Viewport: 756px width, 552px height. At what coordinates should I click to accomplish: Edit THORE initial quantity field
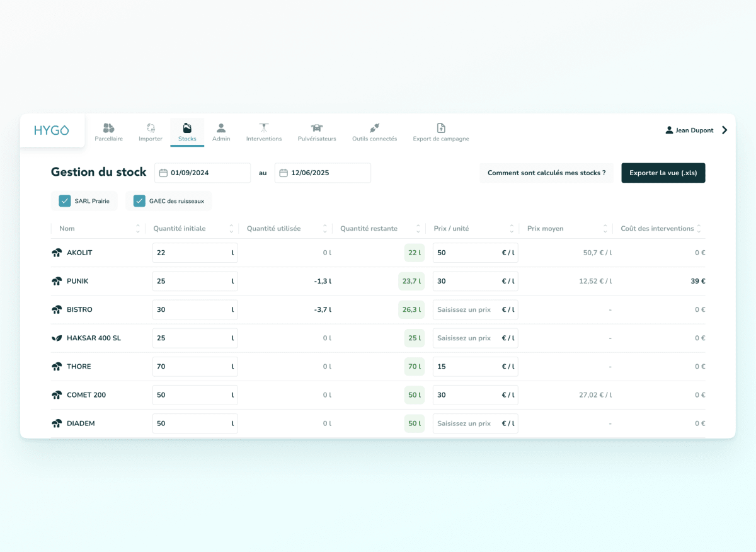tap(195, 366)
